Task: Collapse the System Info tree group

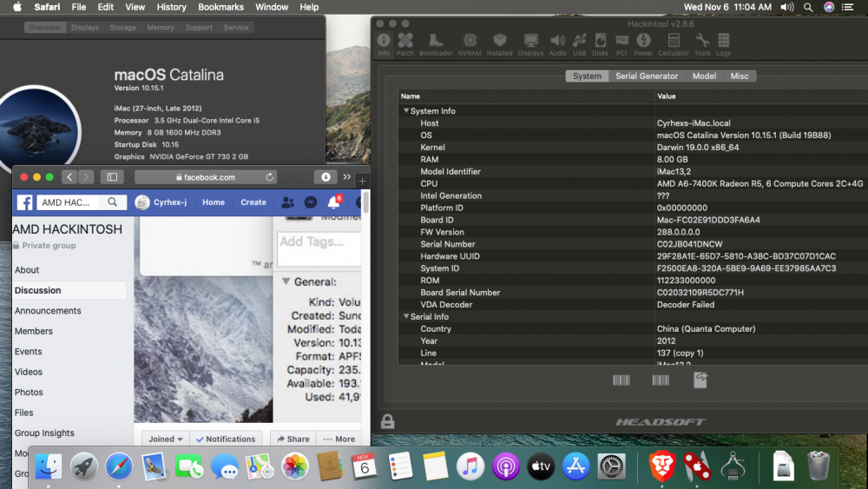Action: [406, 111]
